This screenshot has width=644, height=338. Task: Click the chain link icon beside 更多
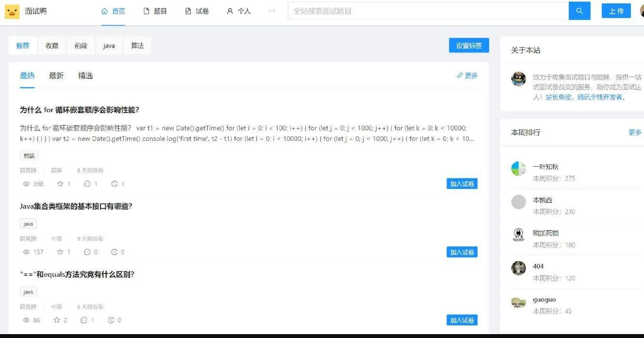(x=460, y=75)
